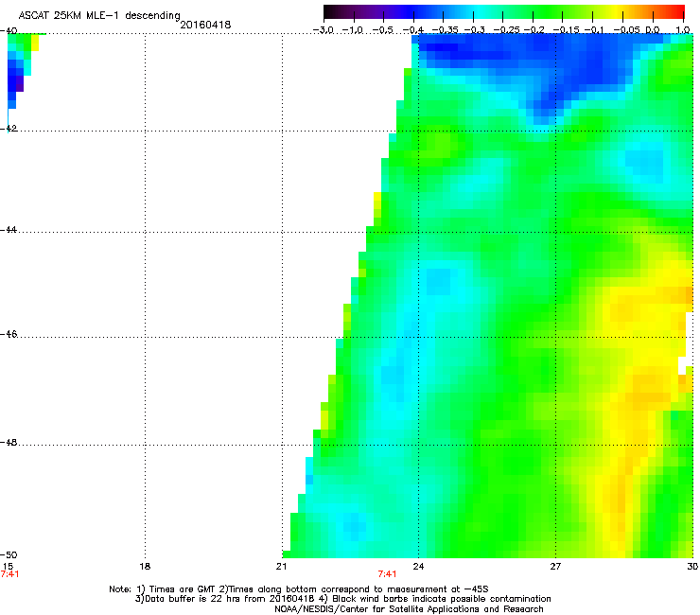The image size is (700, 615).
Task: Click longitude label 18
Action: 145,567
